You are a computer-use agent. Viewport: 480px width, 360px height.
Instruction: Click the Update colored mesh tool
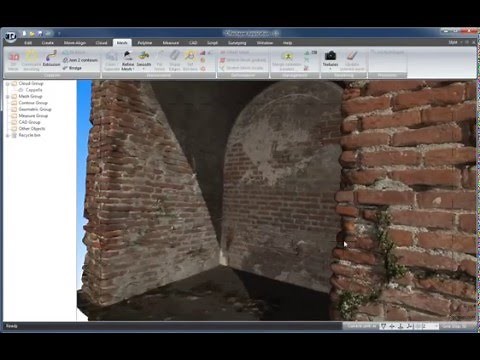(352, 61)
